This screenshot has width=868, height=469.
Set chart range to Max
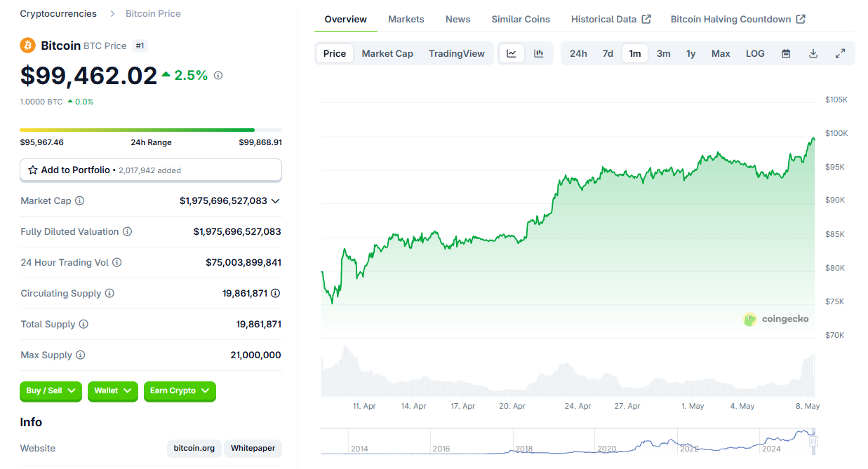(721, 53)
